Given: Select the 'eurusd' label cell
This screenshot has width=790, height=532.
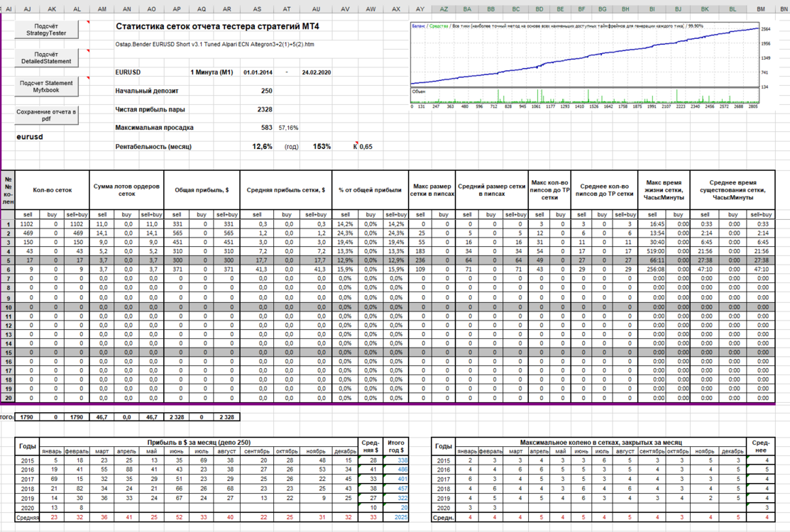Looking at the screenshot, I should point(30,137).
